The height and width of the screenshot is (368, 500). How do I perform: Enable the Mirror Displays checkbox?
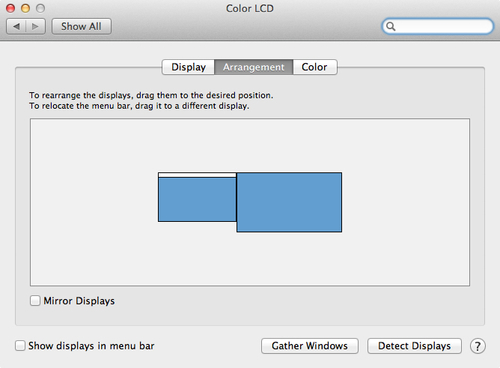point(35,301)
